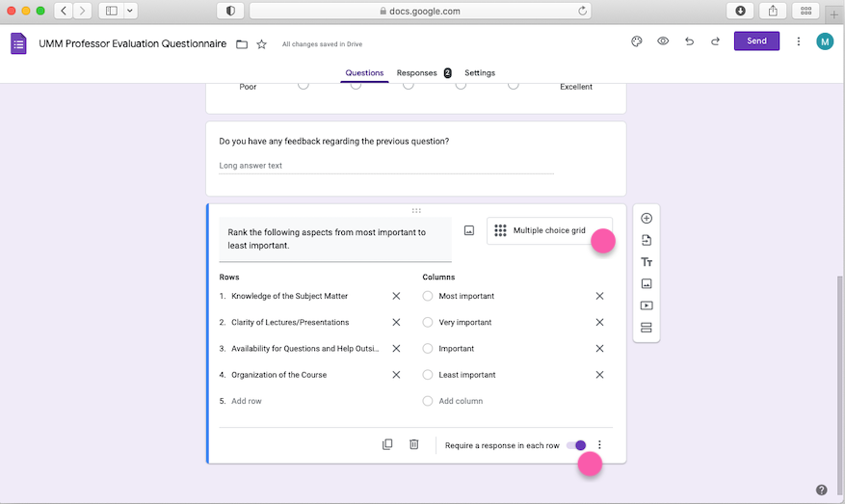Switch to the Settings tab
Screen dimensions: 845x504
point(480,73)
